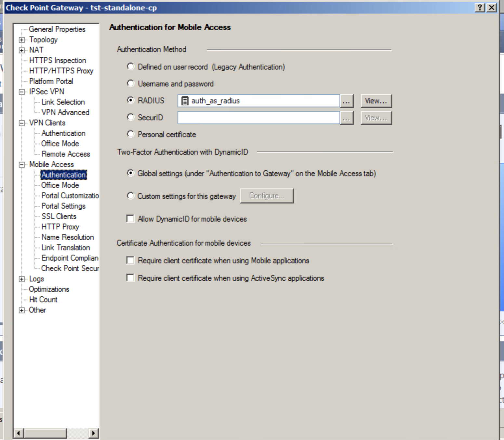The image size is (504, 440).
Task: Check Require client certificate for ActiveSync applications
Action: pyautogui.click(x=130, y=278)
